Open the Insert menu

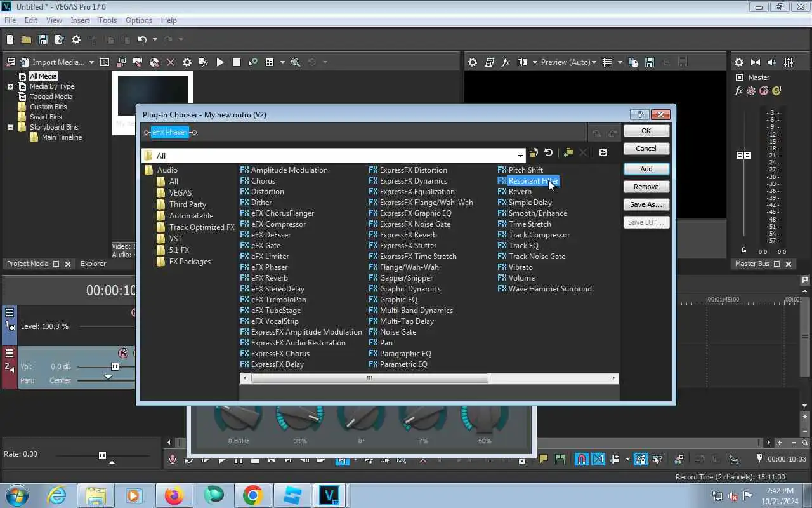pos(80,20)
